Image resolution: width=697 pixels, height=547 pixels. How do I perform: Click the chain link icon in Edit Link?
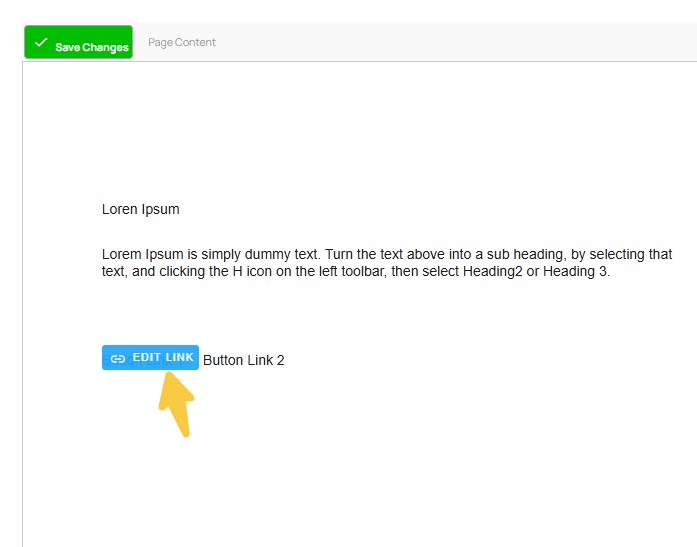[118, 358]
